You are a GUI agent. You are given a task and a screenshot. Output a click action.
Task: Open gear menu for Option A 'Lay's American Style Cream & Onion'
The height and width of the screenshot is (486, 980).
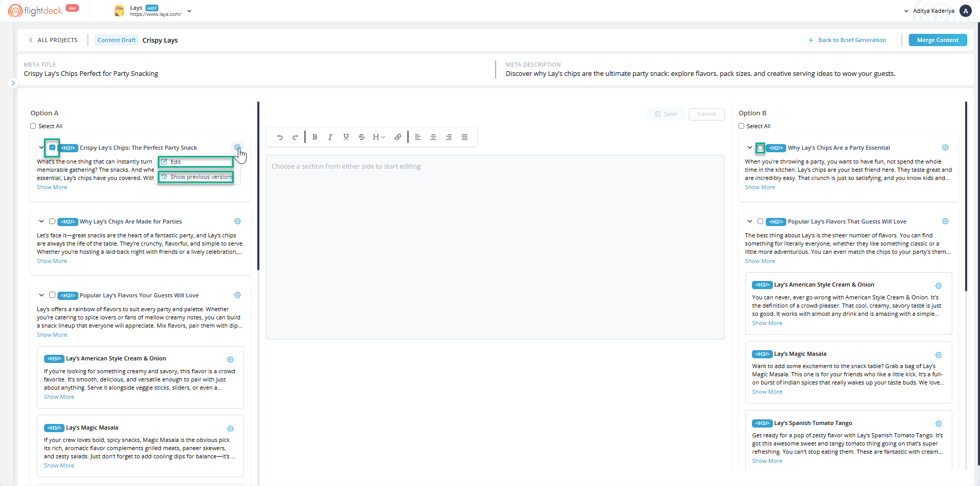pos(230,359)
